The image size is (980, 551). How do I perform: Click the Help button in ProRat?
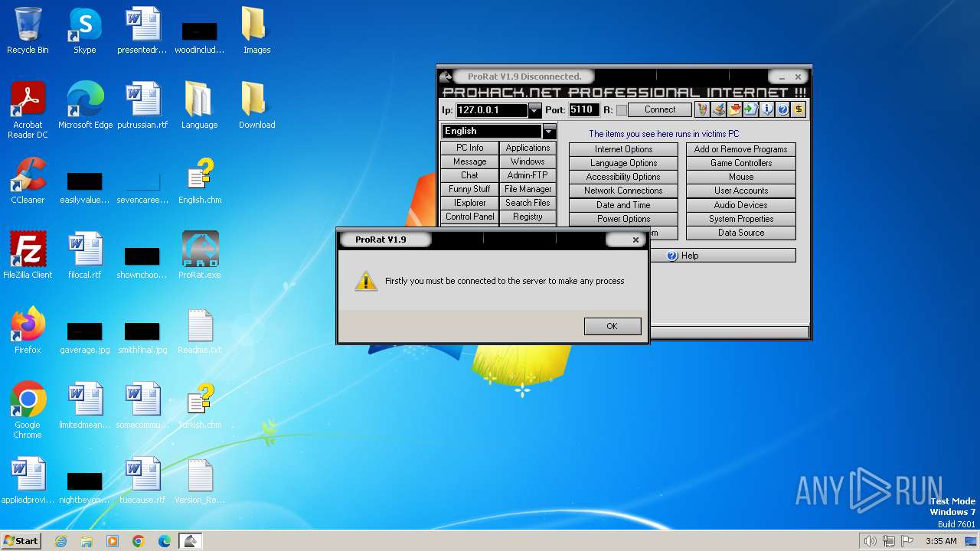722,256
